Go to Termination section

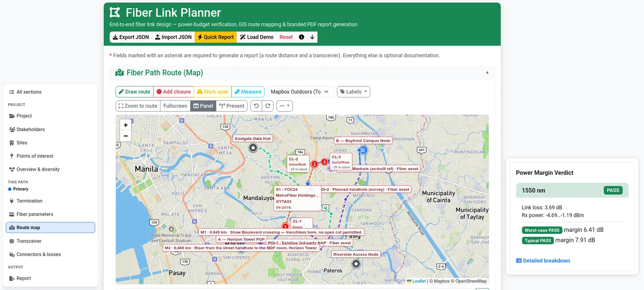(x=51, y=201)
